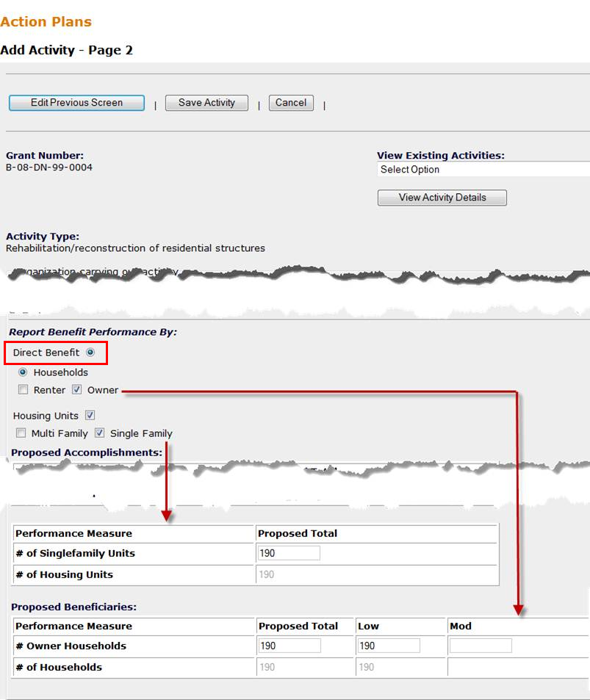The height and width of the screenshot is (700, 590).
Task: Check the Renter checkbox
Action: pos(23,390)
